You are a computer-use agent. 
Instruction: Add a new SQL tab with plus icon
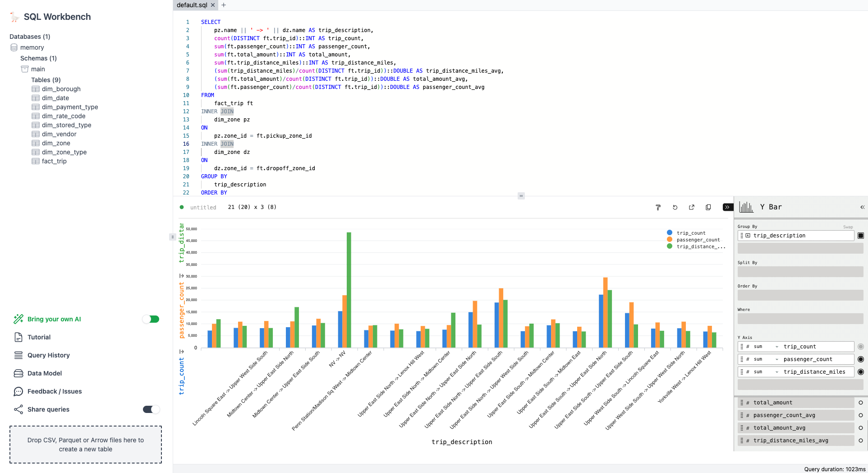[224, 5]
